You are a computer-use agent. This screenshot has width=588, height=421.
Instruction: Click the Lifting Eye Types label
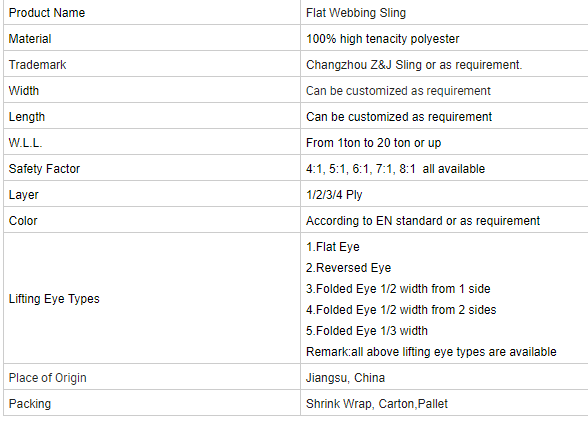click(54, 298)
